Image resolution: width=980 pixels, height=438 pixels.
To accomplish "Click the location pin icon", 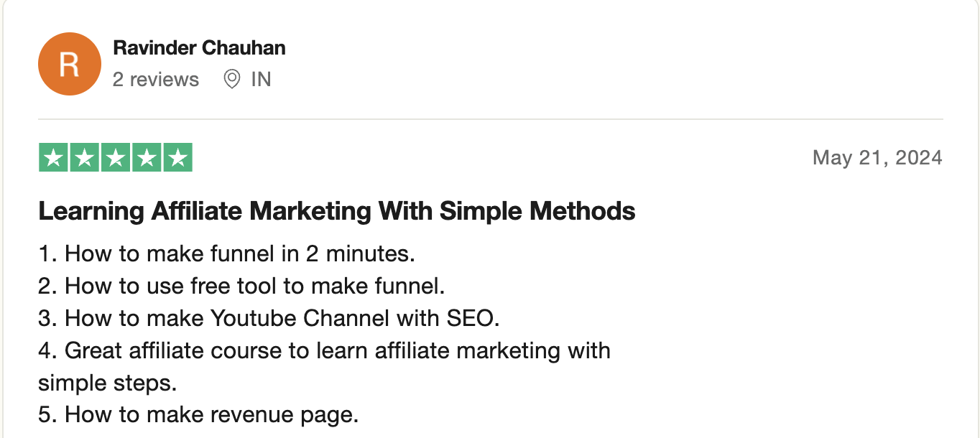I will click(x=231, y=79).
